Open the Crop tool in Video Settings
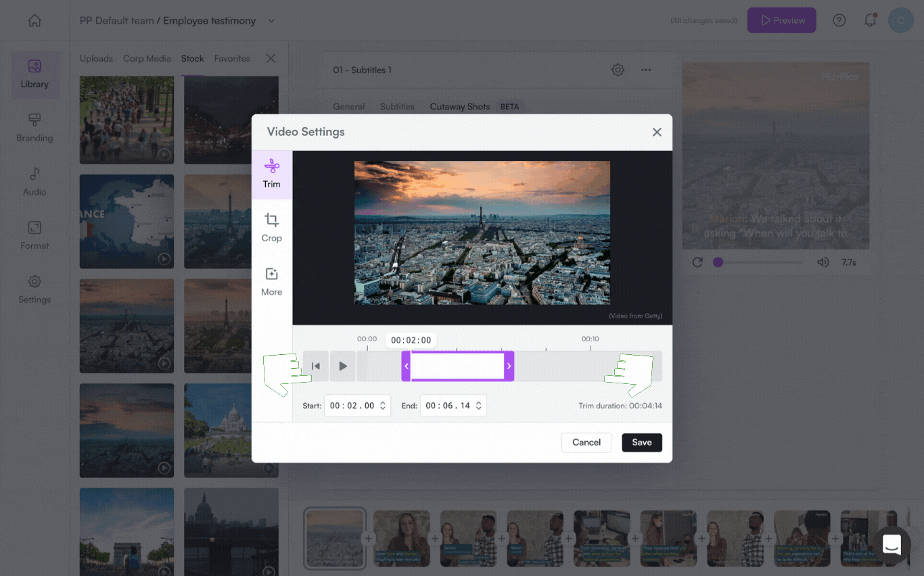The width and height of the screenshot is (924, 576). click(x=272, y=228)
